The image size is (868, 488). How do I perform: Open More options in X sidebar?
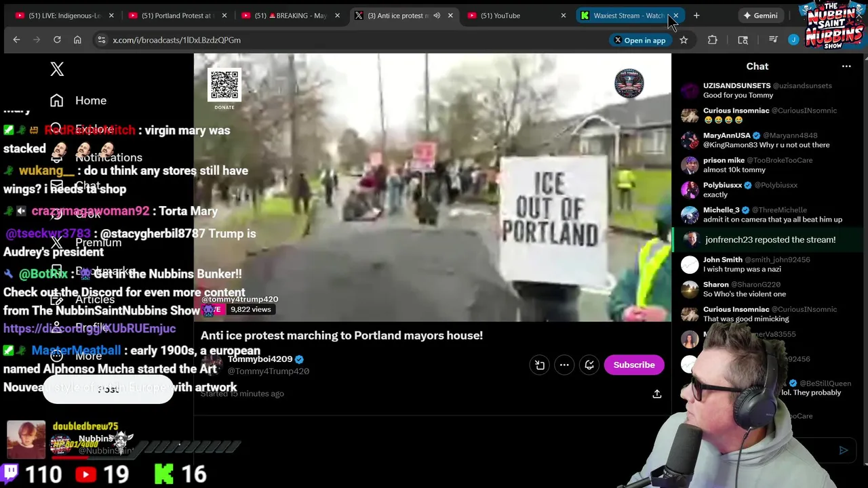[76, 356]
